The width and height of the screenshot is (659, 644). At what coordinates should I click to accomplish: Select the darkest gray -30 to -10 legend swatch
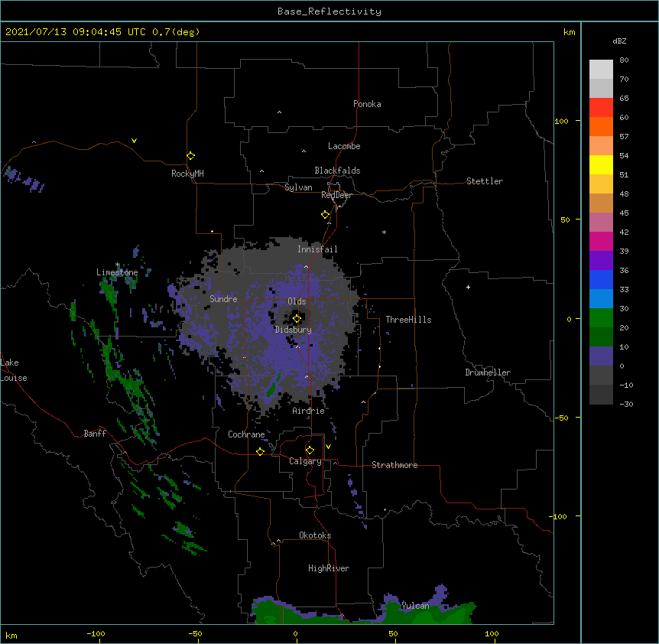click(x=601, y=395)
